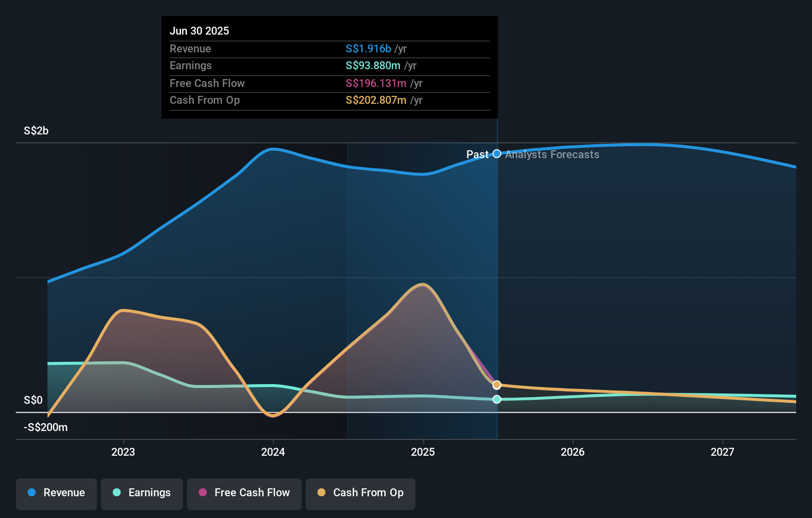Click the blue Revenue legend dot

31,493
